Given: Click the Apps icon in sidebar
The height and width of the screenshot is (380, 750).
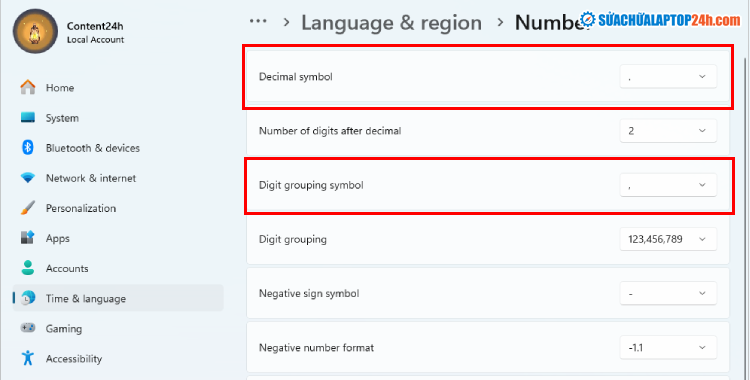Looking at the screenshot, I should (28, 238).
